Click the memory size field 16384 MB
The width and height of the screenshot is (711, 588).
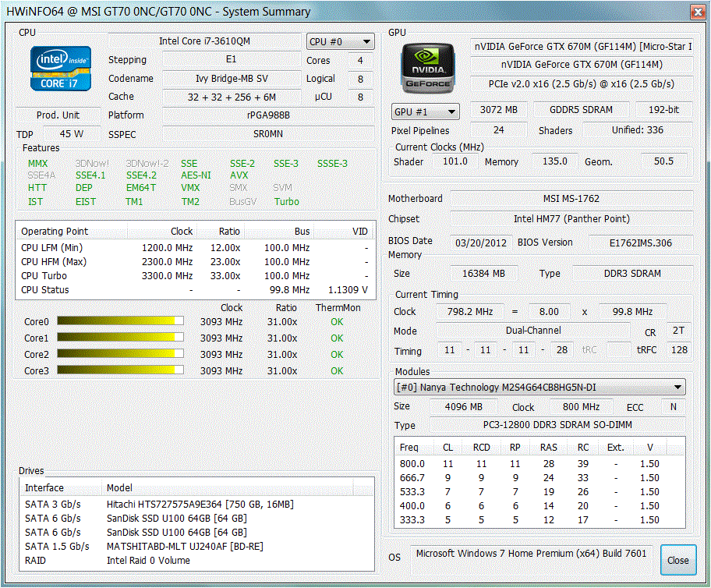(x=483, y=274)
